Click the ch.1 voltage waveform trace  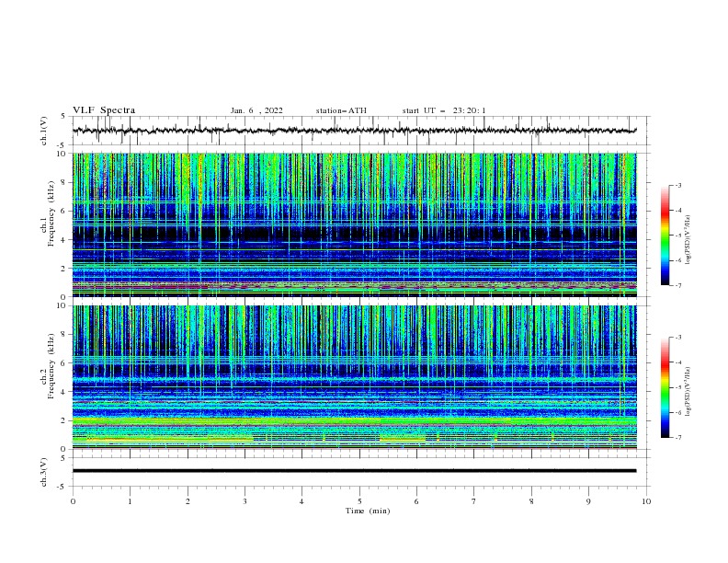tap(354, 131)
